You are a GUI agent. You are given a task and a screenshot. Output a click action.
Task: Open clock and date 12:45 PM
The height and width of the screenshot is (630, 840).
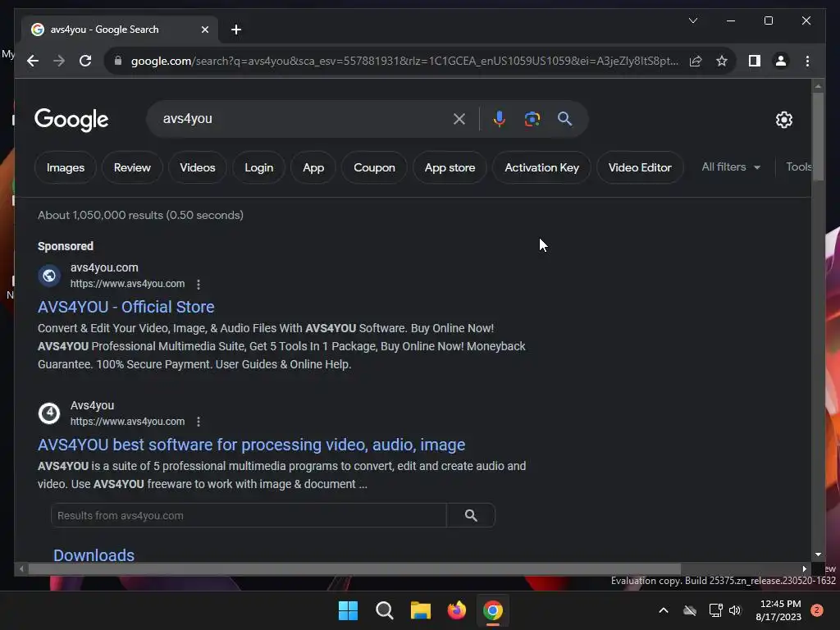(779, 610)
